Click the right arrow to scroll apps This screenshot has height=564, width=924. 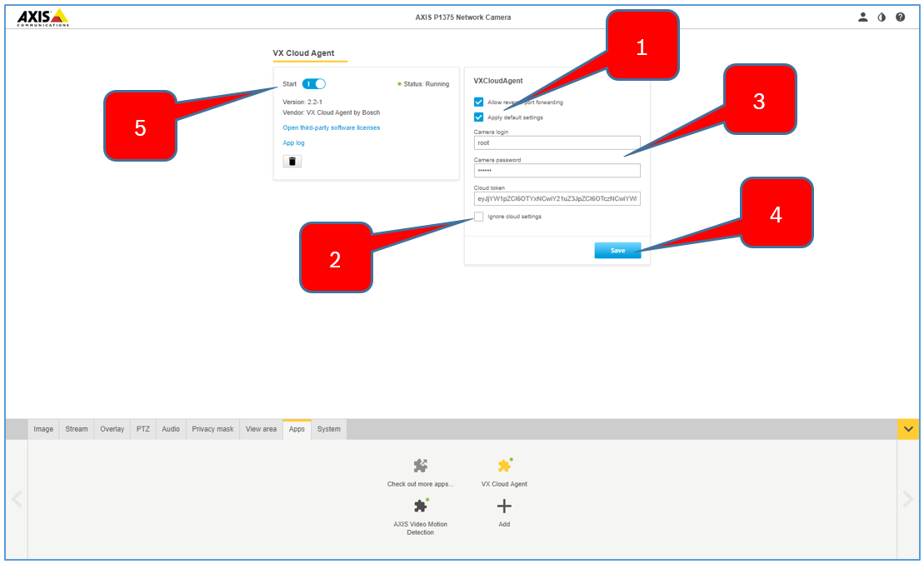click(908, 499)
